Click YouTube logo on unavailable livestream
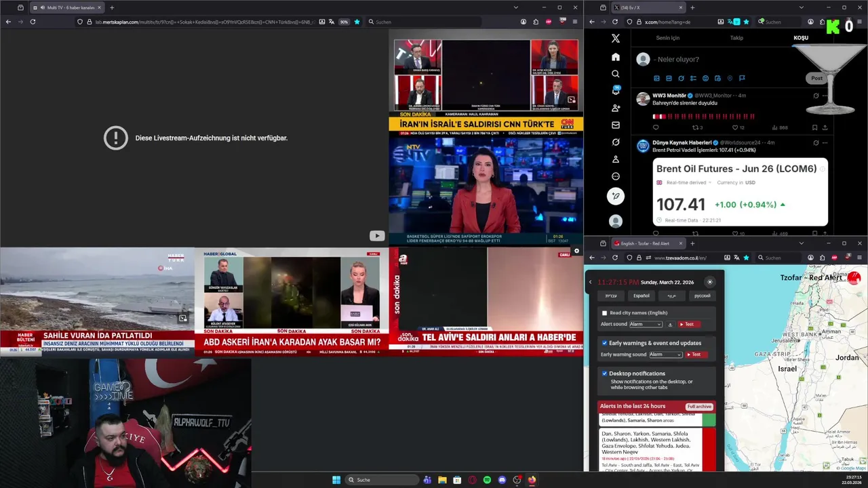The height and width of the screenshot is (488, 868). [377, 236]
